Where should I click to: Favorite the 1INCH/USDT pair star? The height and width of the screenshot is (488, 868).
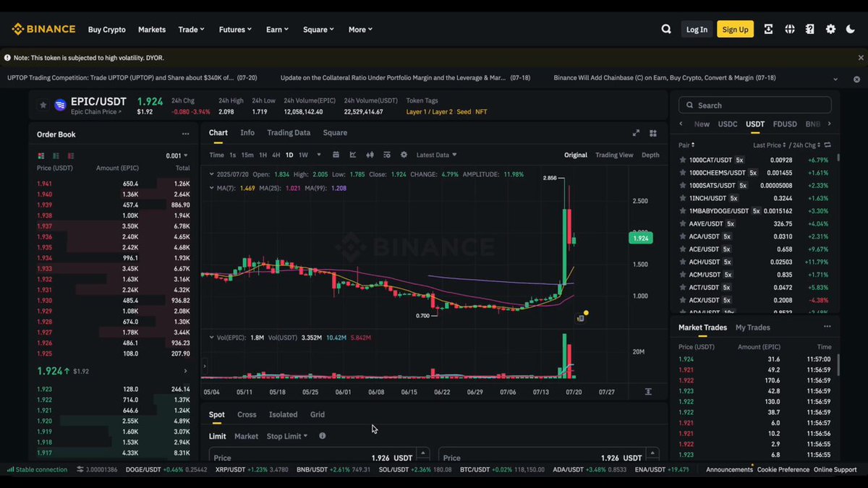tap(682, 198)
